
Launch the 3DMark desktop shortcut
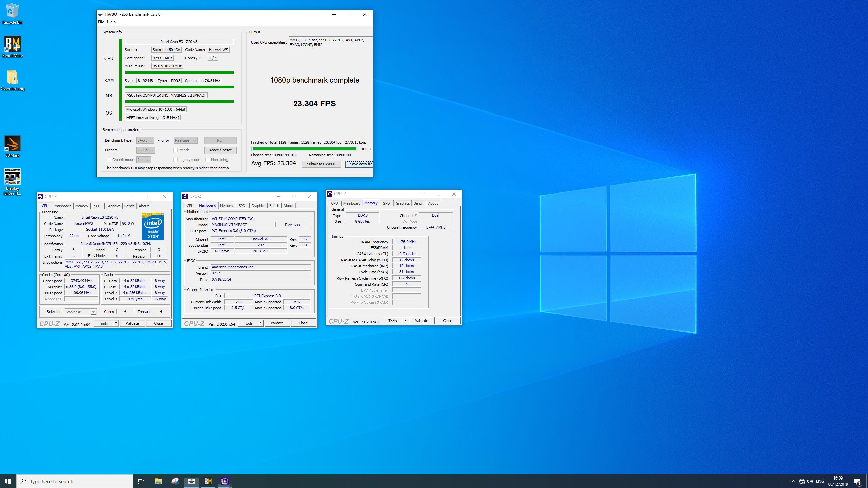click(x=12, y=146)
